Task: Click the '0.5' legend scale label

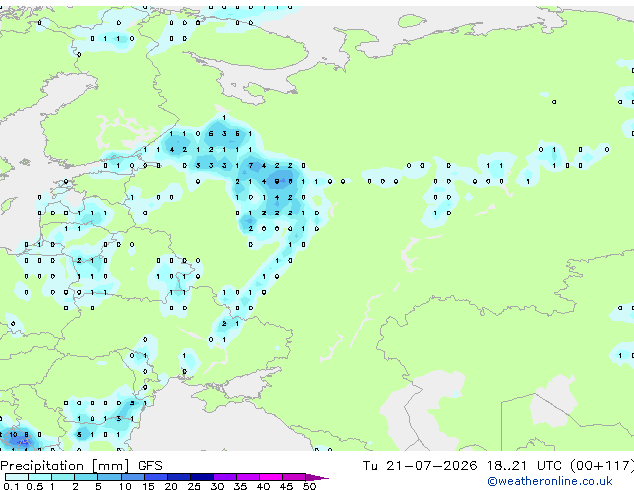Action: click(x=34, y=486)
